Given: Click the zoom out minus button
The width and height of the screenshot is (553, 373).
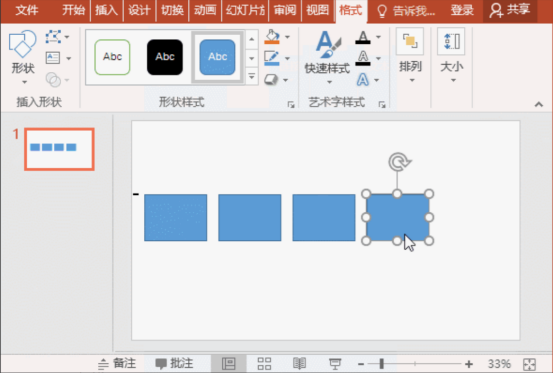Looking at the screenshot, I should click(361, 364).
